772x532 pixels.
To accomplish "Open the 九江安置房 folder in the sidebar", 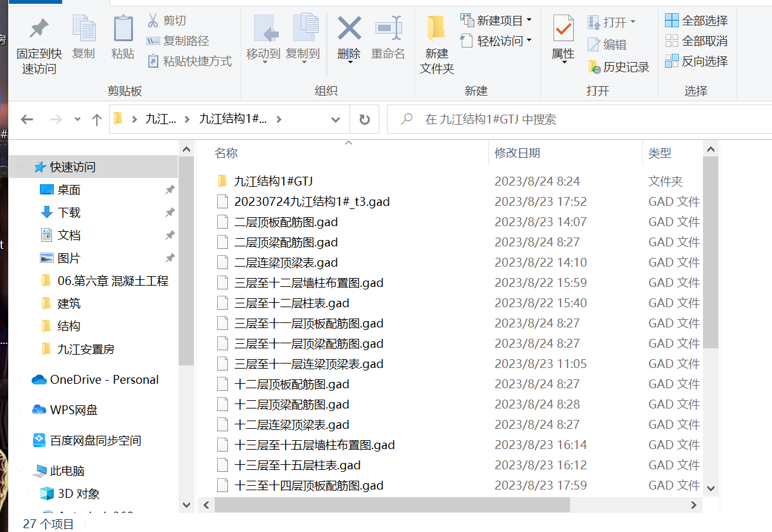I will [x=85, y=350].
